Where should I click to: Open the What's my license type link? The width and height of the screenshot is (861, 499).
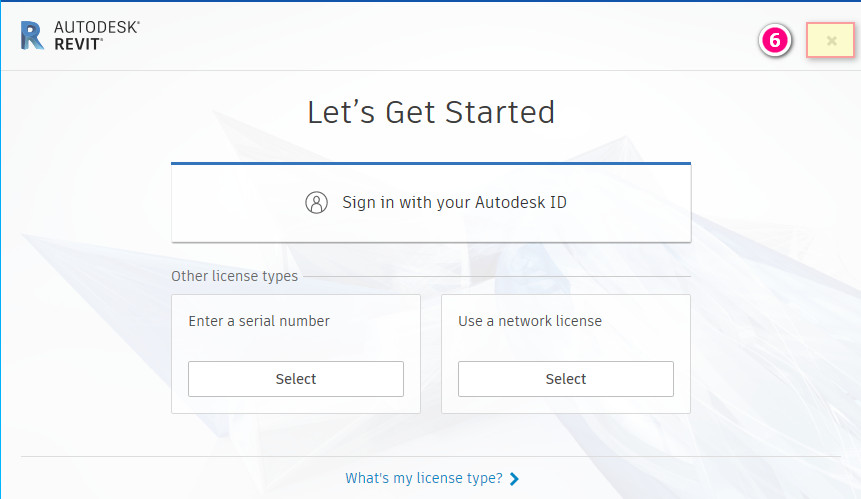tap(424, 479)
